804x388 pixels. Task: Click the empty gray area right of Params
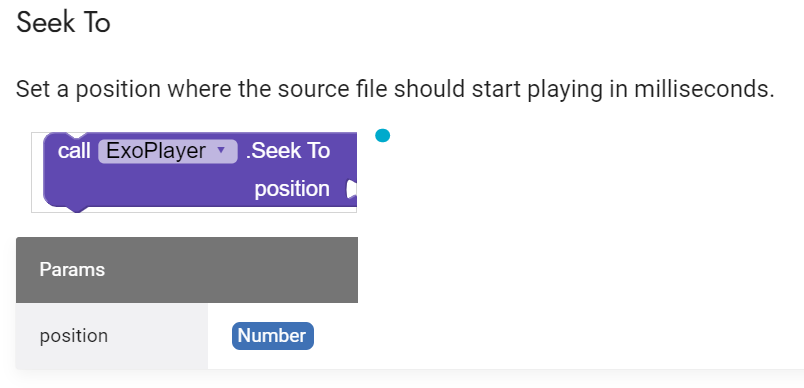(231, 270)
